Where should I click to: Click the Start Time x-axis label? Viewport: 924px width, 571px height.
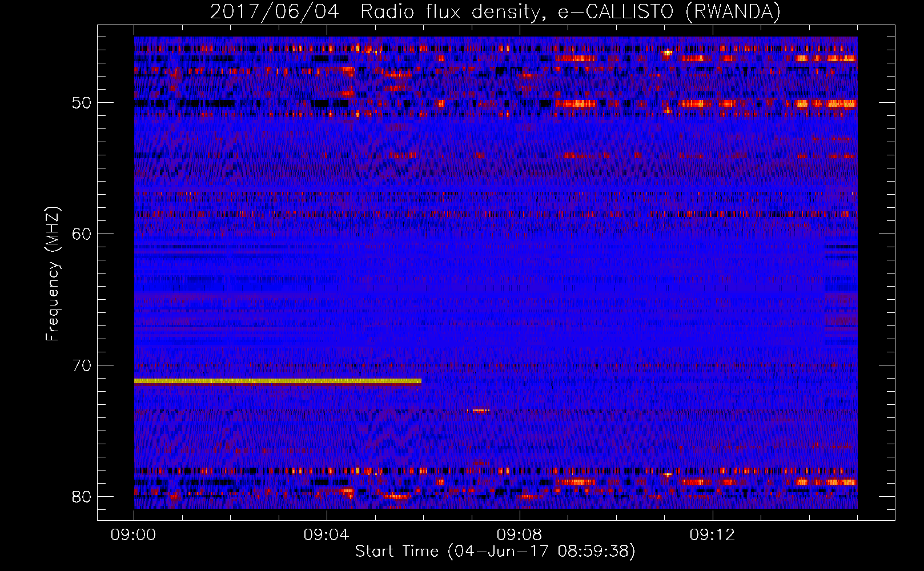point(495,551)
